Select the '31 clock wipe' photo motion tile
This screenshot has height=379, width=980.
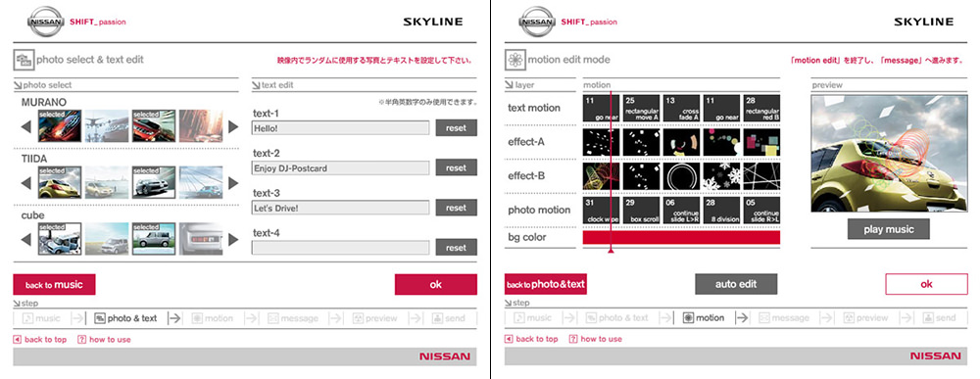click(x=602, y=211)
